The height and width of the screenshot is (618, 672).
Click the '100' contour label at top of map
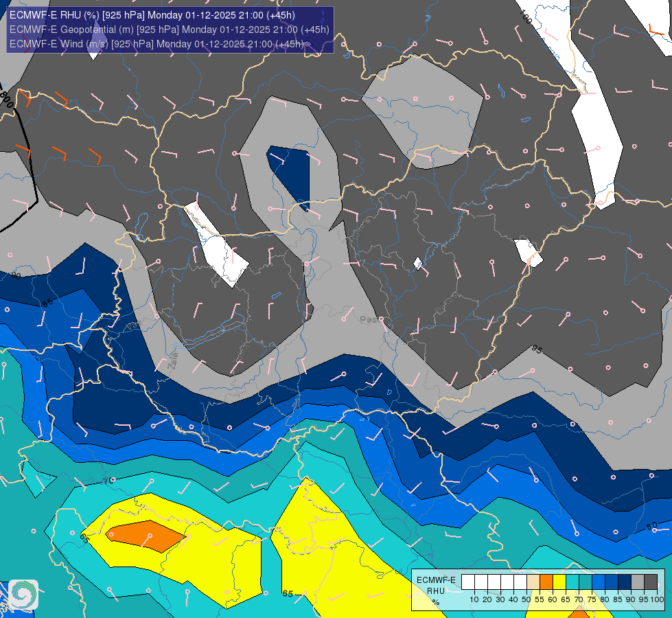[526, 16]
